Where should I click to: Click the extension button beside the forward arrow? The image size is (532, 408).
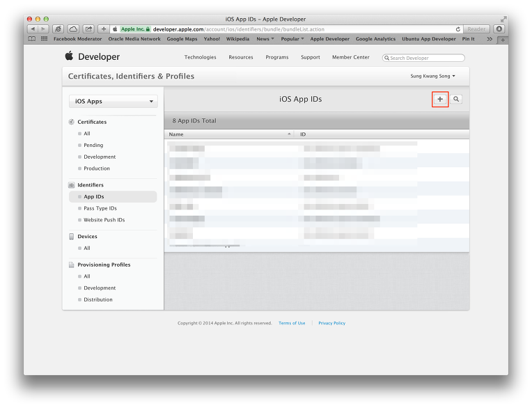point(58,29)
